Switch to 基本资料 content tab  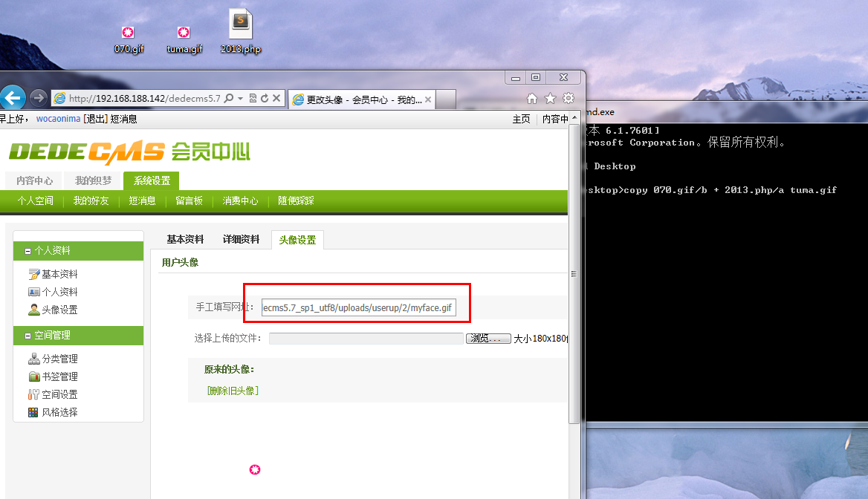coord(185,240)
